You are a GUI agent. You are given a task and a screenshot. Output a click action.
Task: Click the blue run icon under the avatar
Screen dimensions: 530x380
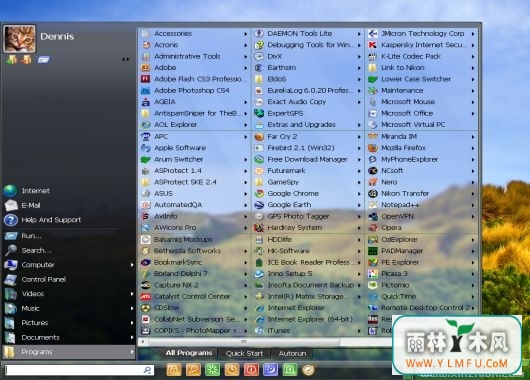43,60
